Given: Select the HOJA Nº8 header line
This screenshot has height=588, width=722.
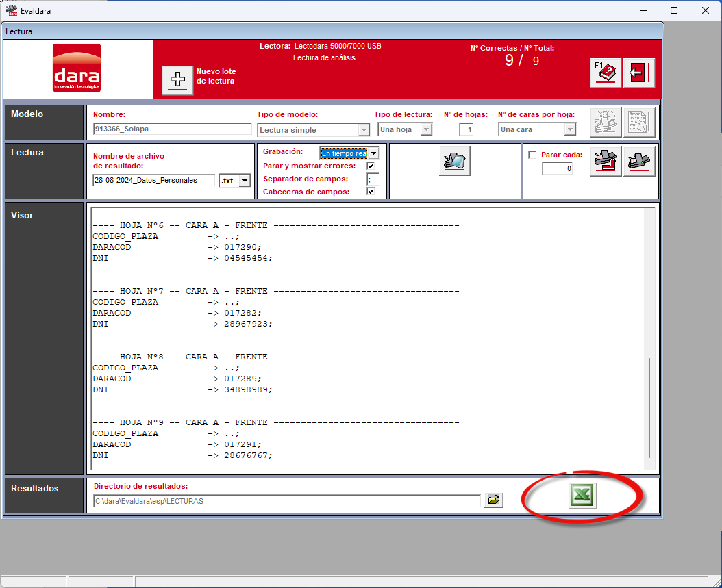Looking at the screenshot, I should 276,357.
